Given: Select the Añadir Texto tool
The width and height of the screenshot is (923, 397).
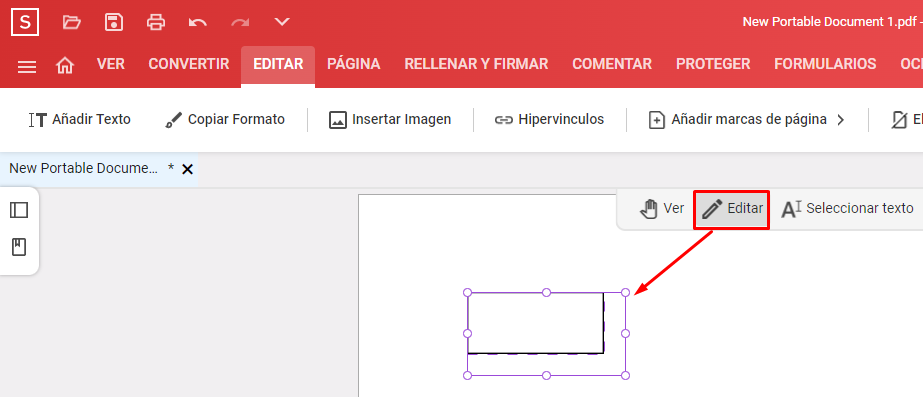Looking at the screenshot, I should (80, 120).
